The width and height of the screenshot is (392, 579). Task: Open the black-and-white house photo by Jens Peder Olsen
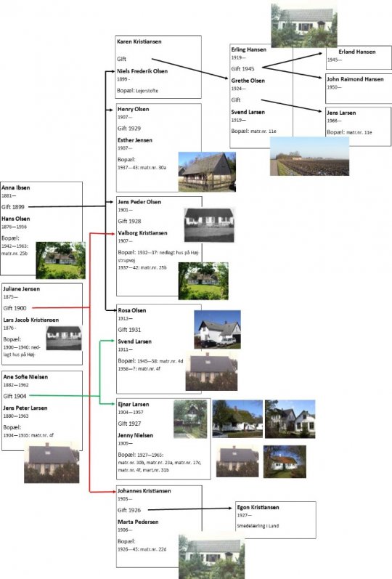pos(209,225)
